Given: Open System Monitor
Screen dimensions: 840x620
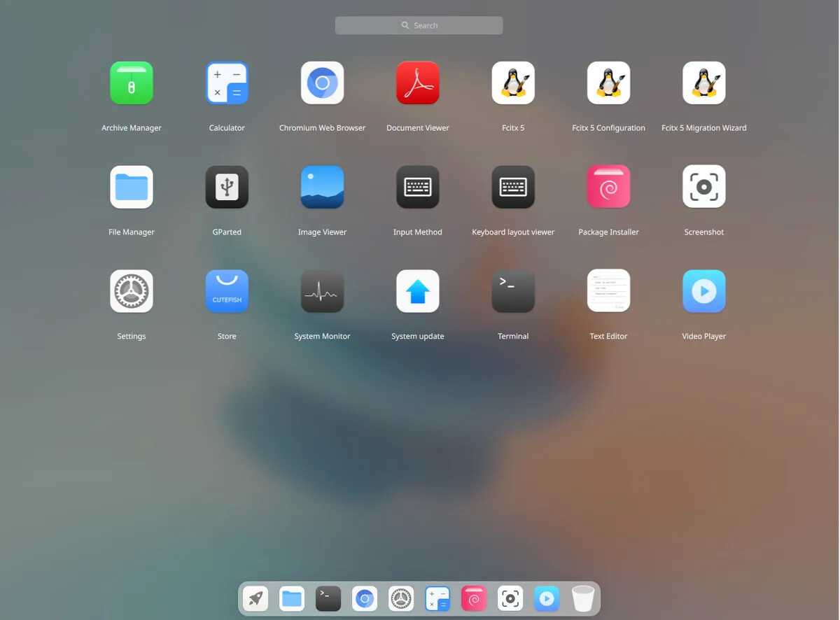Looking at the screenshot, I should point(322,291).
